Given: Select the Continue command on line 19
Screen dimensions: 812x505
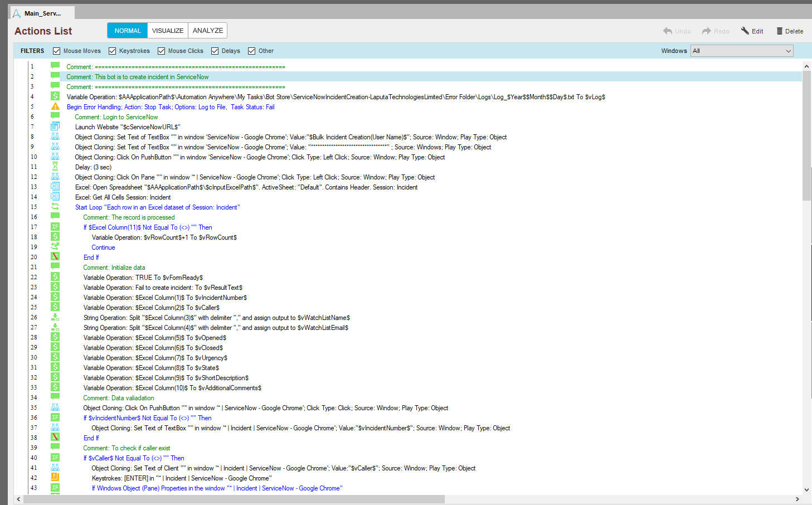Looking at the screenshot, I should click(103, 247).
